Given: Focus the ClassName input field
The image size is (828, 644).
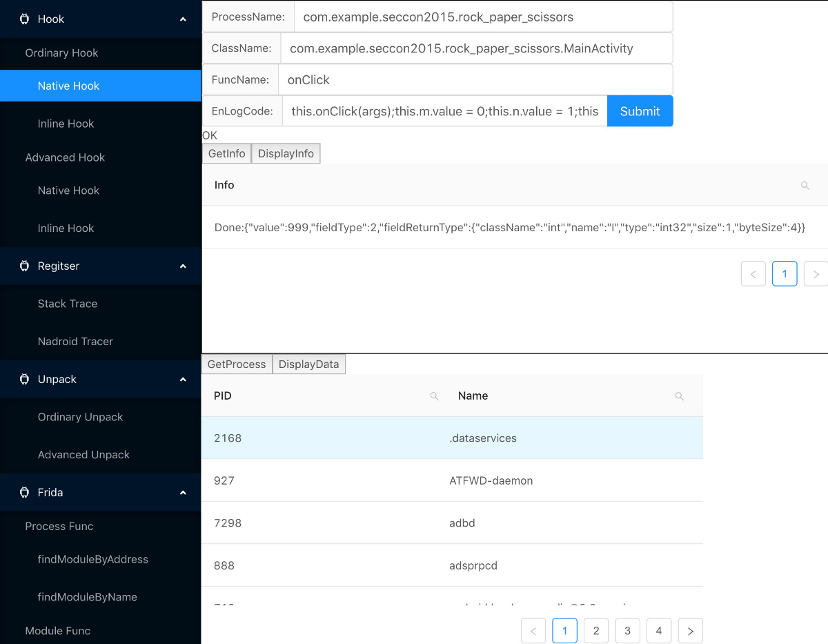Looking at the screenshot, I should (476, 48).
